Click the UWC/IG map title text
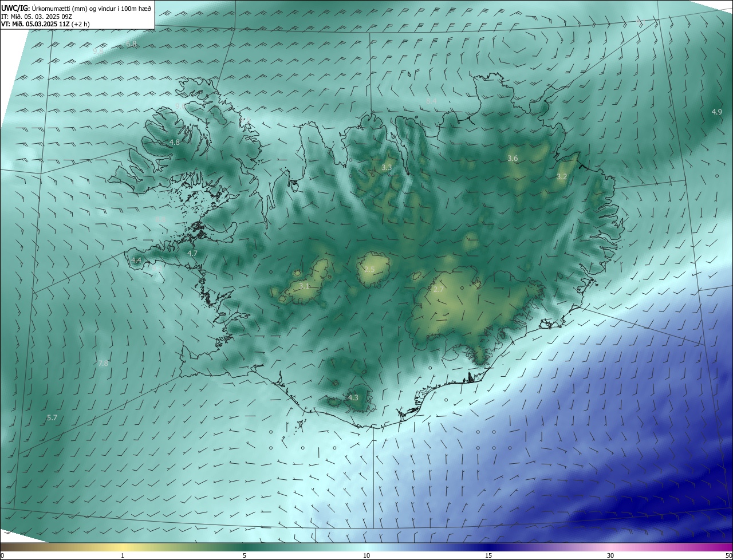The height and width of the screenshot is (560, 733). pyautogui.click(x=76, y=8)
